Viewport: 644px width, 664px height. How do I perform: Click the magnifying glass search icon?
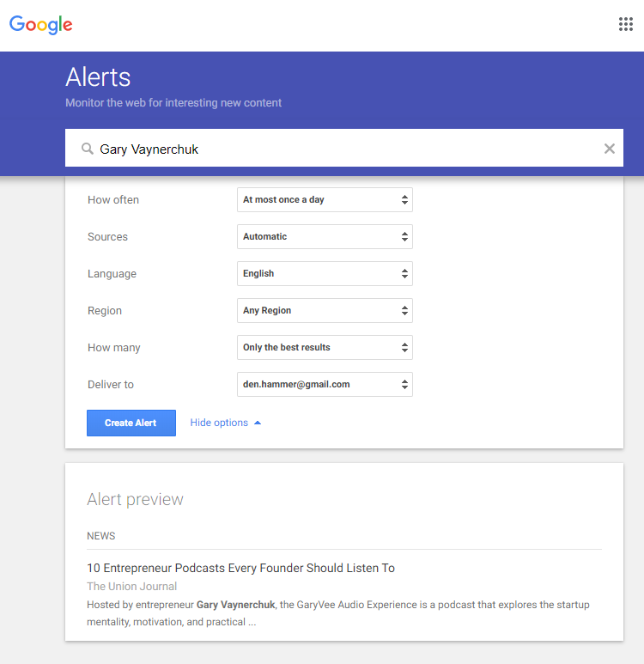point(88,149)
